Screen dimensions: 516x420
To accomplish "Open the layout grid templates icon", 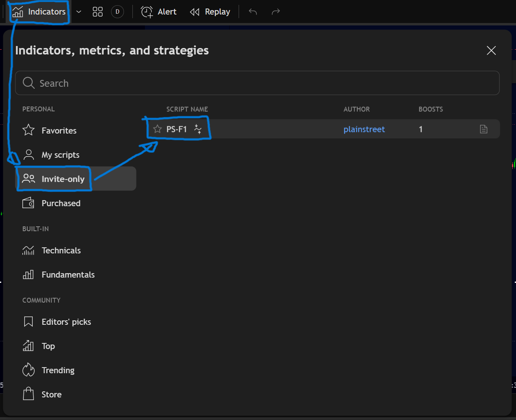I will pos(98,12).
